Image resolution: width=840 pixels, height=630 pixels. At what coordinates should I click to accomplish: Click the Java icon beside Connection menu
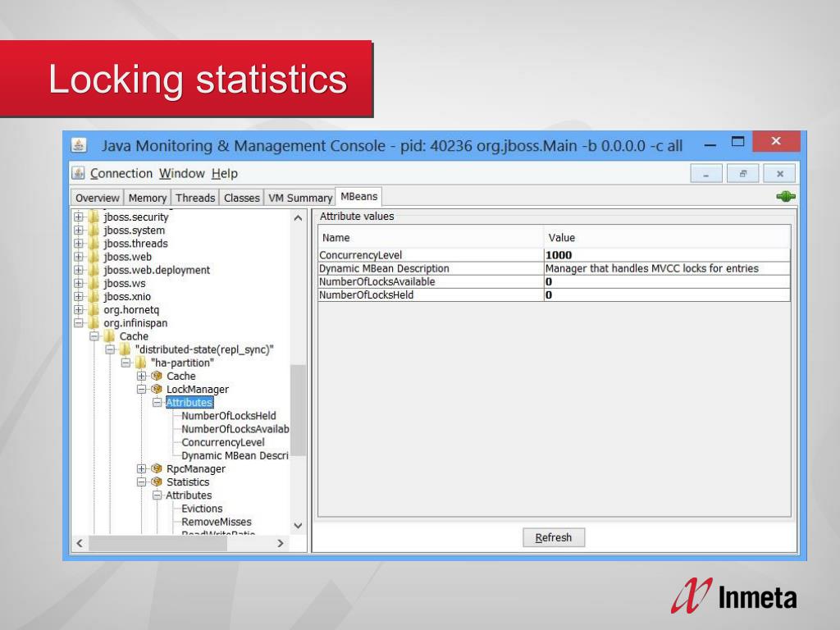[79, 173]
